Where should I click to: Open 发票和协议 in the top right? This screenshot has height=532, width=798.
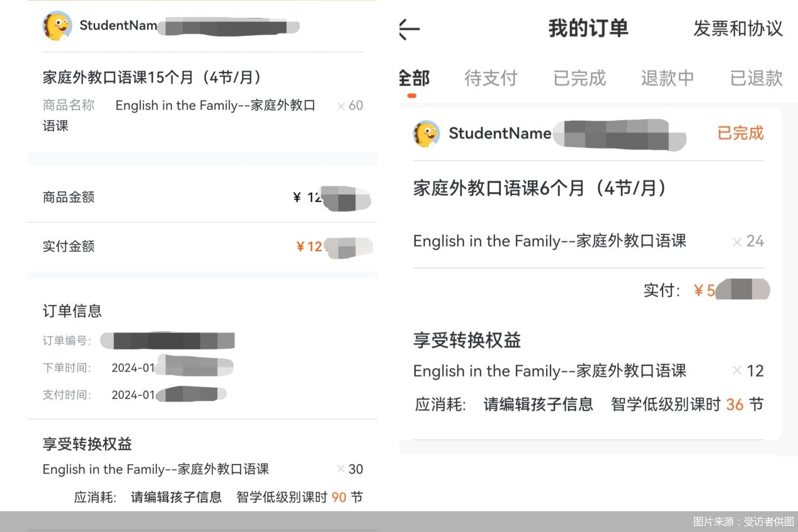click(x=738, y=28)
